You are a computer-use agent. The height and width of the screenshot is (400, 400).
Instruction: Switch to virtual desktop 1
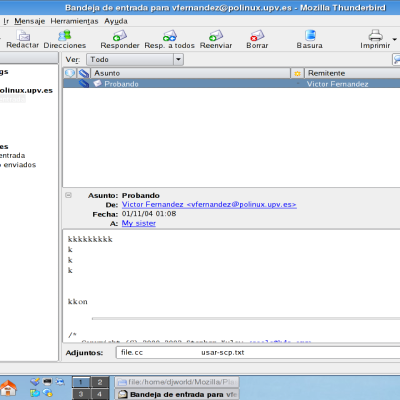(x=81, y=382)
